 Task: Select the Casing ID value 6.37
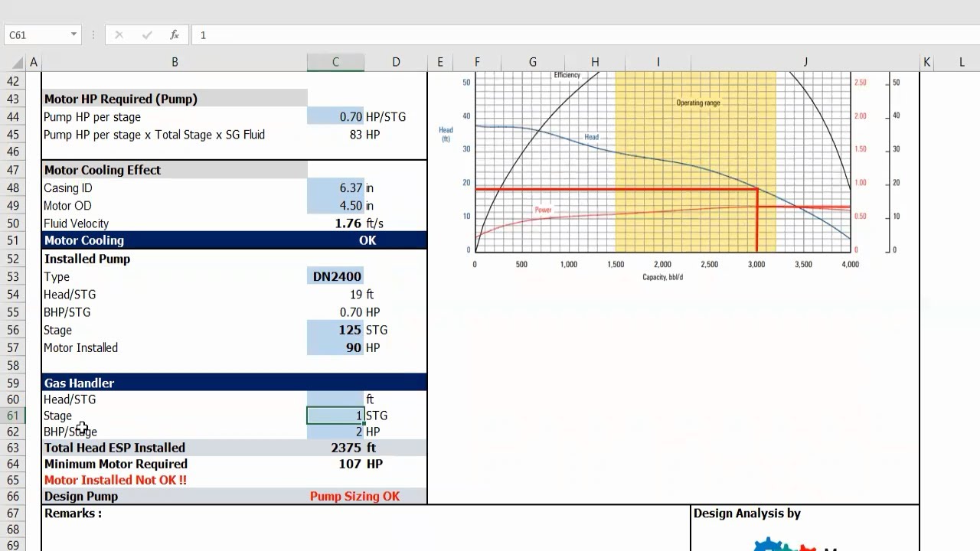tap(335, 187)
